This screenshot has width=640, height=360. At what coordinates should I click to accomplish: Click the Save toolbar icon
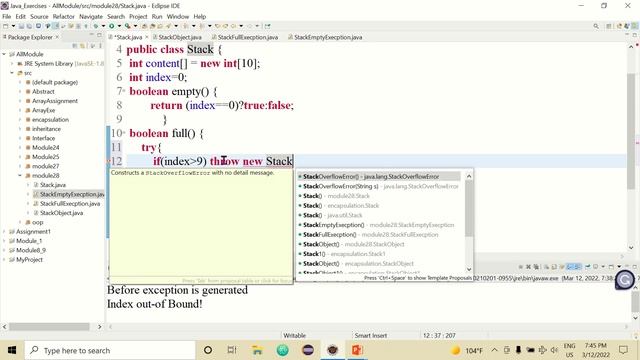tap(21, 26)
